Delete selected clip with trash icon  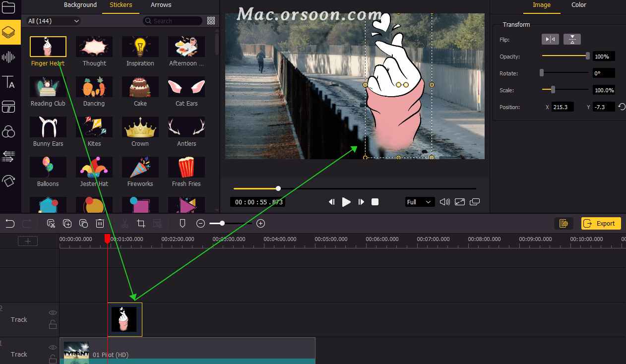(x=100, y=224)
